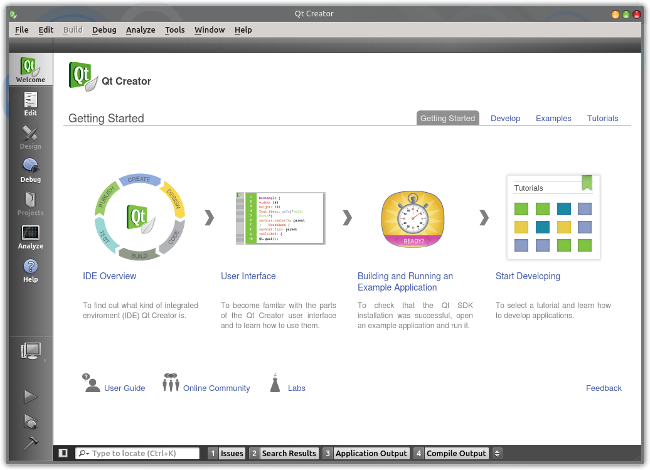
Task: Open the Analyze mode icon
Action: [x=31, y=237]
